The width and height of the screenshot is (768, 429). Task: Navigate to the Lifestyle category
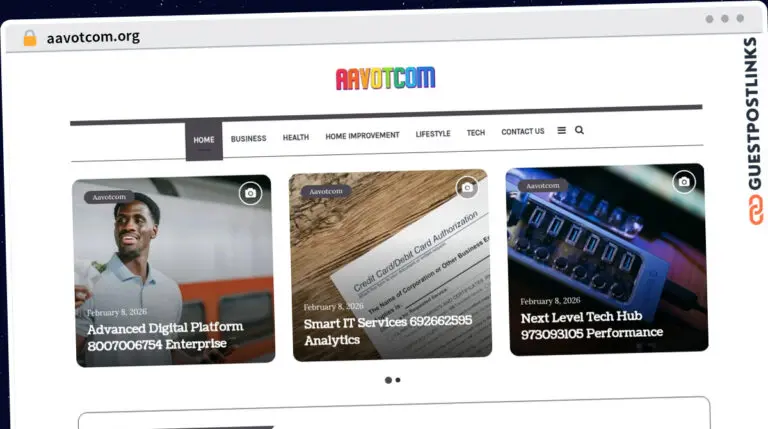(x=433, y=133)
